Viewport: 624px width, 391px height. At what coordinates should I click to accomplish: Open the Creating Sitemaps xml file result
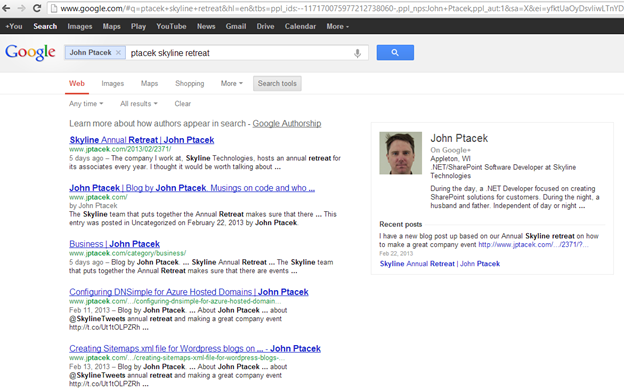point(195,348)
